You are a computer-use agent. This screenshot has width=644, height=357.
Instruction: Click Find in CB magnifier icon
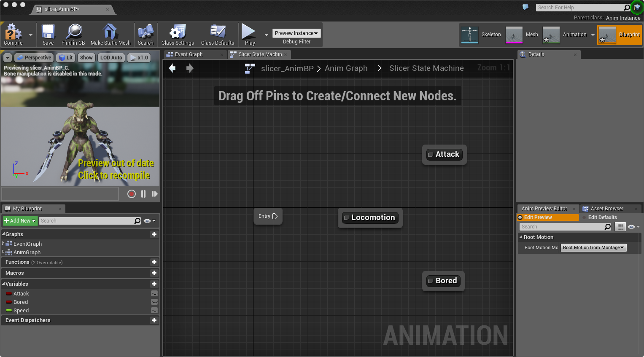pyautogui.click(x=73, y=32)
